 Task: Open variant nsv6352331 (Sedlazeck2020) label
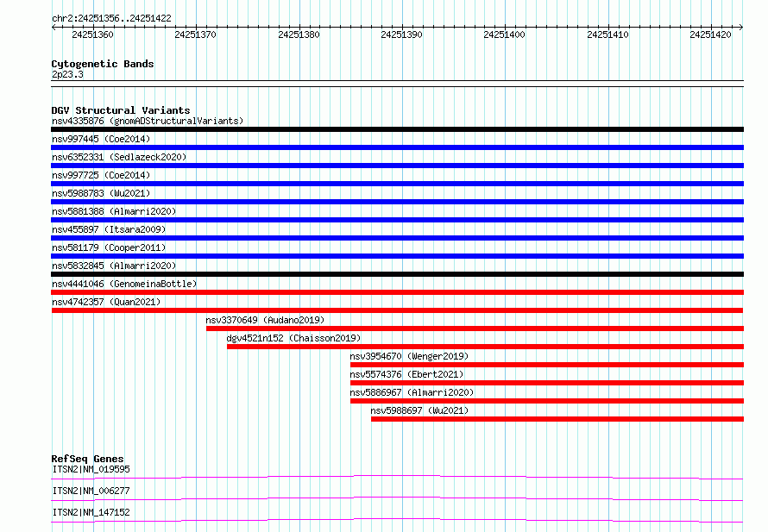tap(119, 157)
